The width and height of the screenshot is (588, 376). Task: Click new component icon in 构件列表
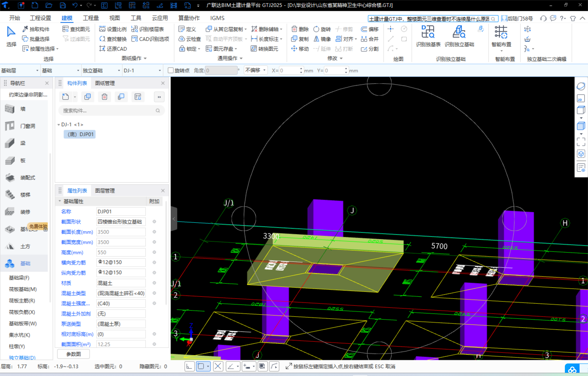tap(65, 97)
